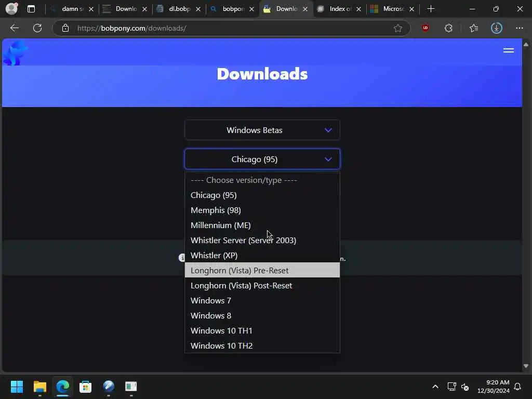Launch File Explorer from taskbar
Image resolution: width=532 pixels, height=399 pixels.
(x=39, y=387)
